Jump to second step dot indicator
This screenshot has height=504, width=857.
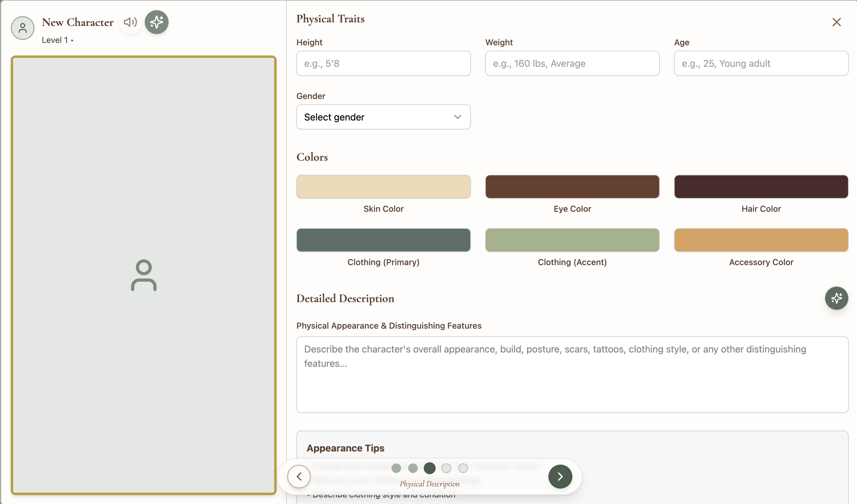413,468
